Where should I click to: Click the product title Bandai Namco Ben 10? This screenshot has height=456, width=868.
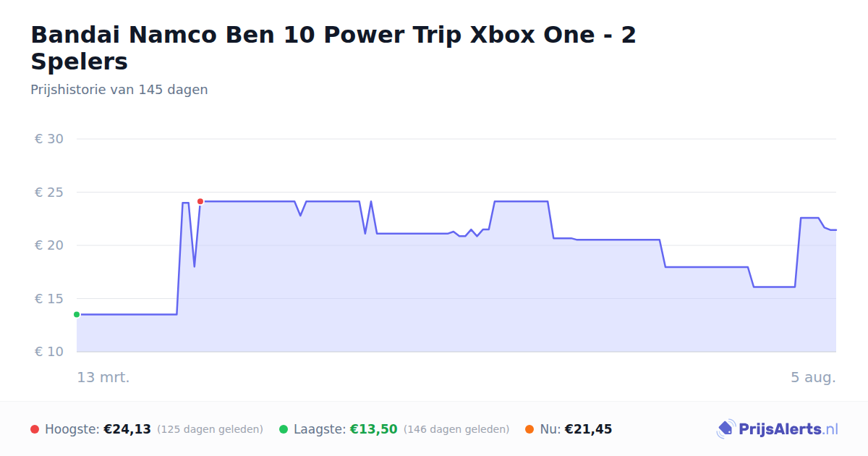click(x=333, y=48)
